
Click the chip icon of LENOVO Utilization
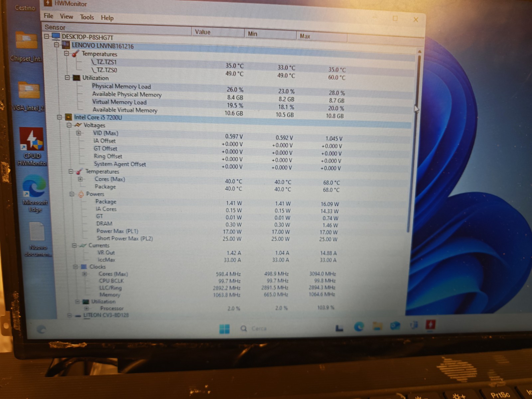(76, 78)
